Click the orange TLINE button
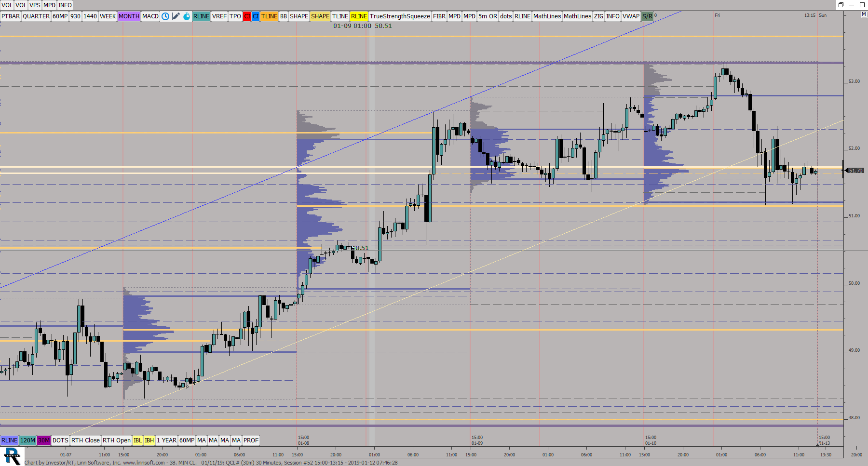The image size is (868, 466). (269, 16)
